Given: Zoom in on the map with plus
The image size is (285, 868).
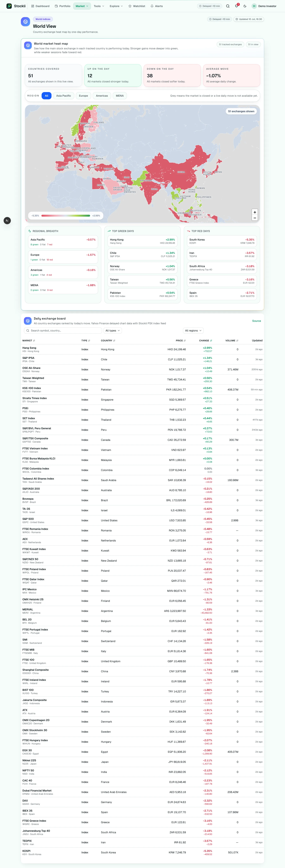Looking at the screenshot, I should pyautogui.click(x=255, y=212).
